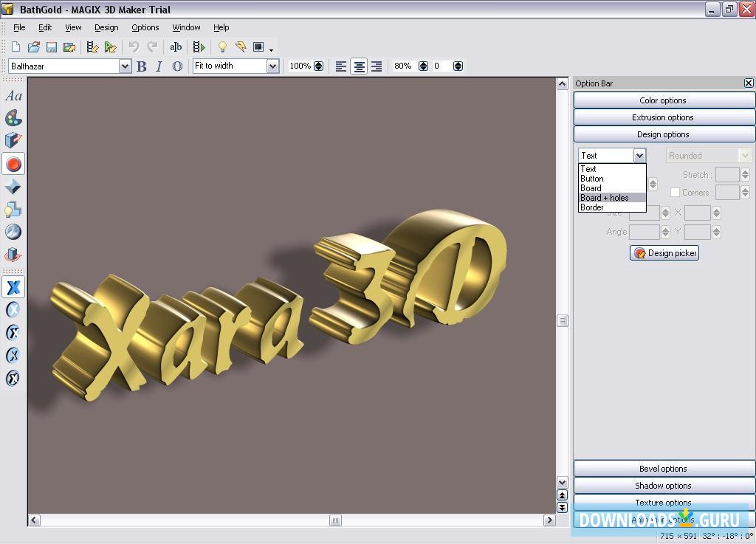The width and height of the screenshot is (756, 544).
Task: Choose Board + holes from the design list
Action: 605,198
